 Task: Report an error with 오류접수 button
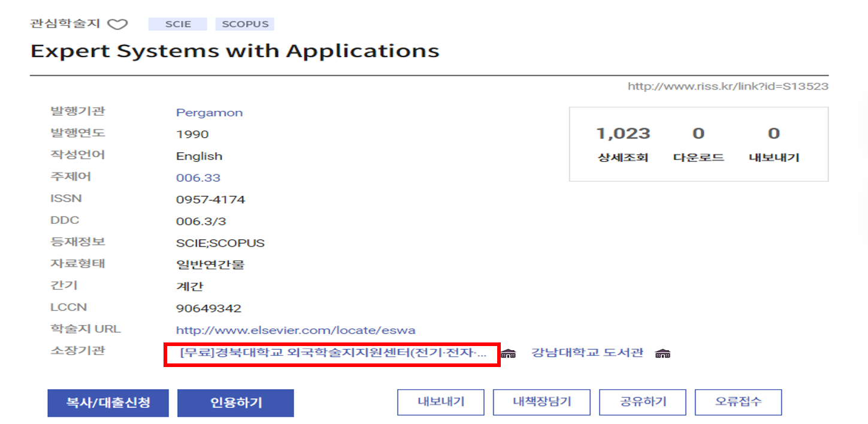(738, 402)
